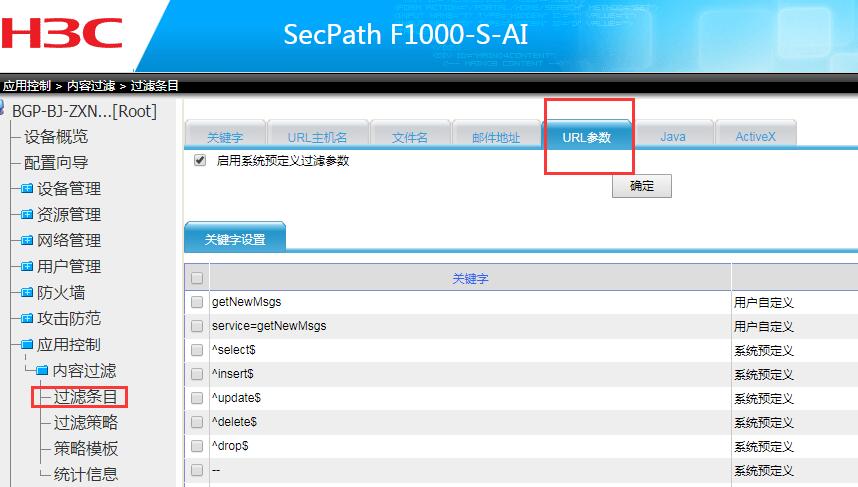Switch to the URL主机名 tab
Screen dimensions: 858x487
[x=317, y=134]
